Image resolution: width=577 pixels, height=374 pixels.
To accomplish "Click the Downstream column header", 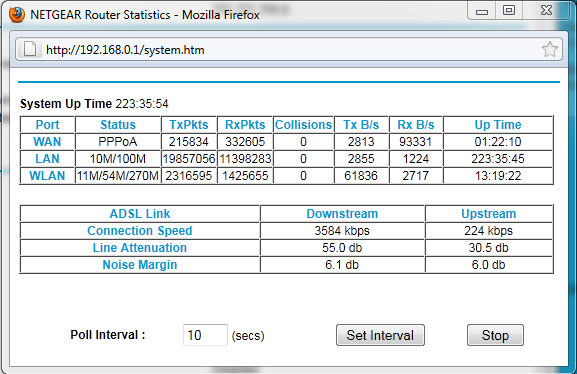I will coord(342,214).
